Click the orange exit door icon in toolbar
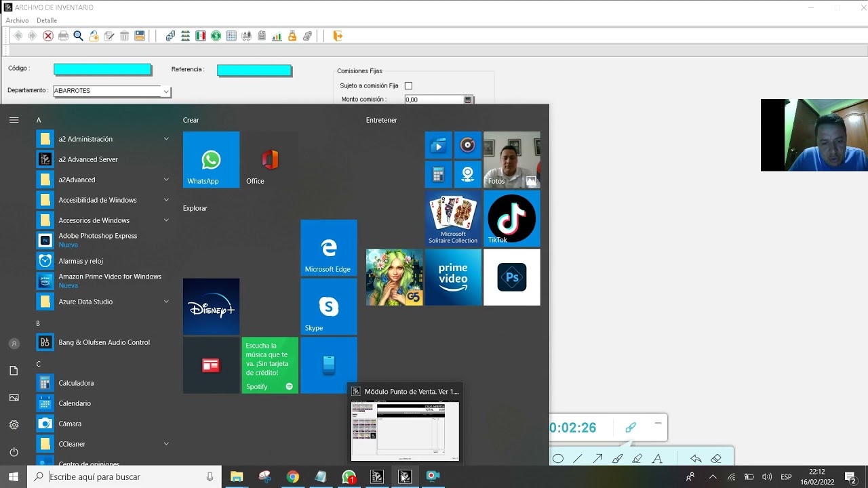The width and height of the screenshot is (868, 488). (338, 36)
